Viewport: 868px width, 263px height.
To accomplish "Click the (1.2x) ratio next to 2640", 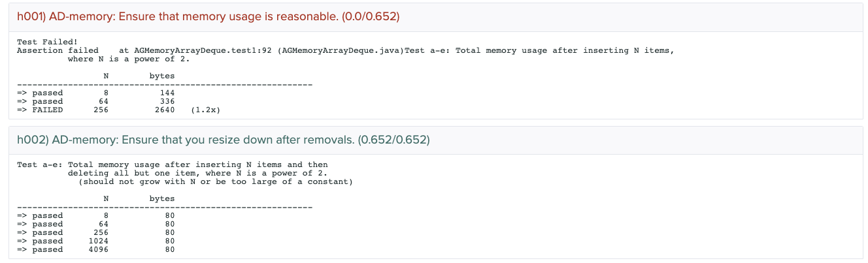I will click(205, 110).
